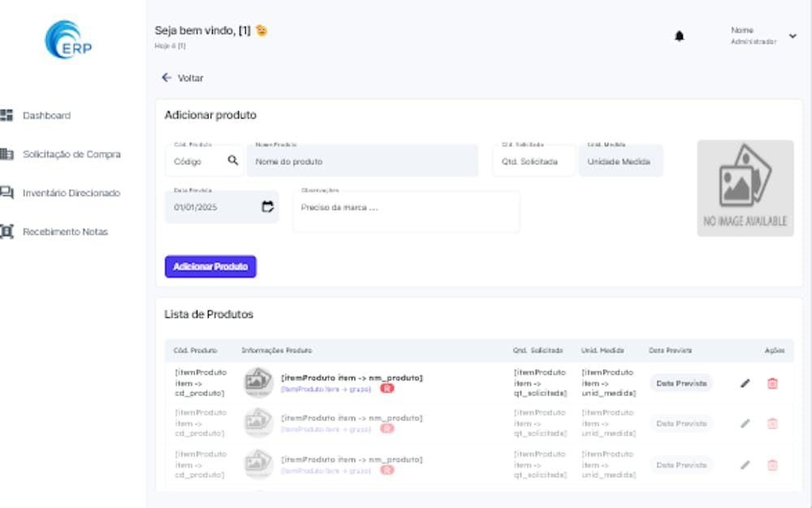Click the pencil edit icon in first product row
Viewport: 812px width, 508px height.
745,384
